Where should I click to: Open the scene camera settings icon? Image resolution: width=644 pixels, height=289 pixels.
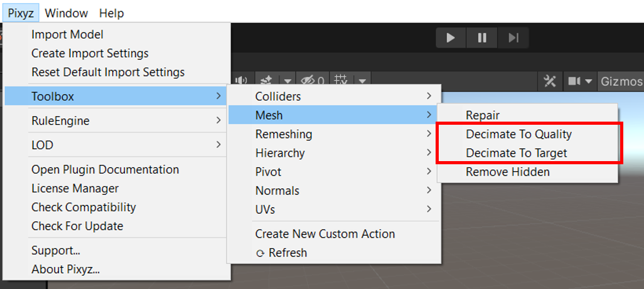[x=579, y=81]
